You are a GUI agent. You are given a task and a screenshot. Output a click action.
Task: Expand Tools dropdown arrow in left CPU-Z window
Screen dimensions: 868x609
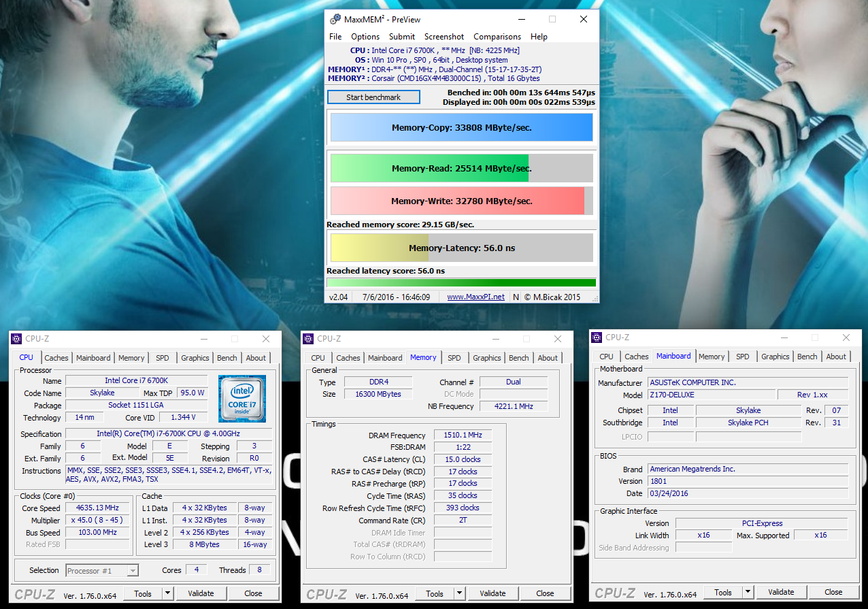pyautogui.click(x=168, y=593)
